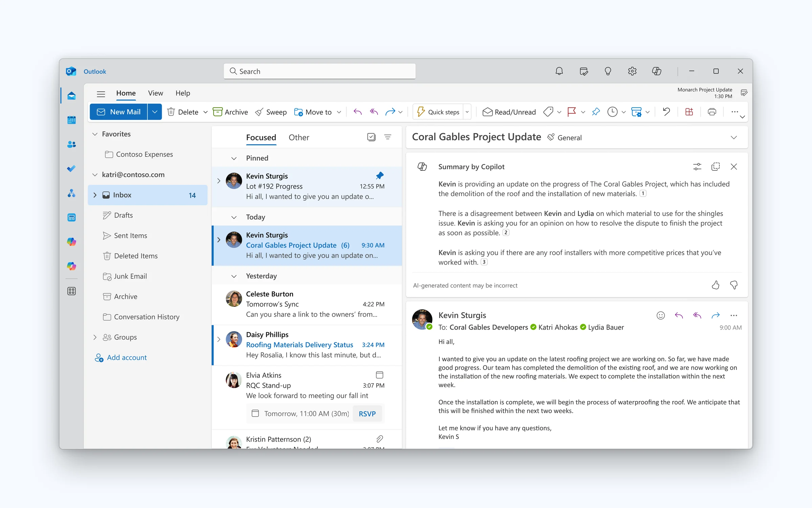Click the tips lightbulb icon
Image resolution: width=812 pixels, height=508 pixels.
coord(608,71)
